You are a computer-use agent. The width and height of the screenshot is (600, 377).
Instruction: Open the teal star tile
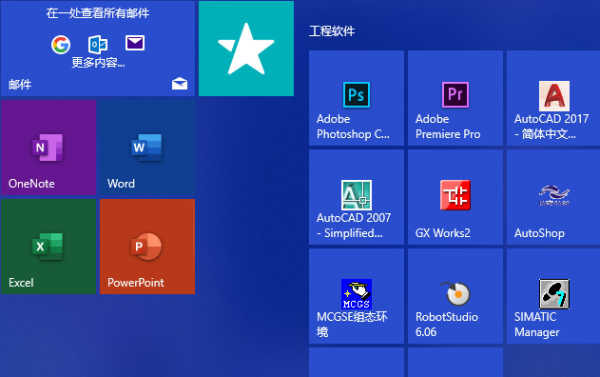tap(246, 48)
